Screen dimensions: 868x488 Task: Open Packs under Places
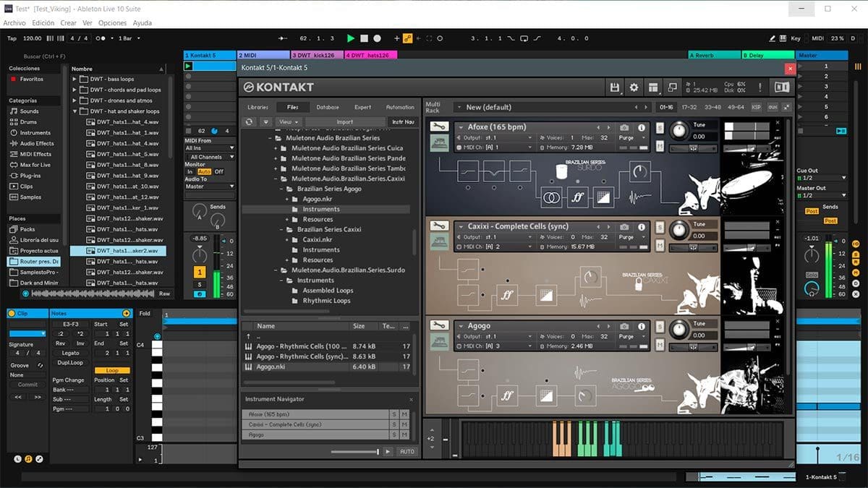[22, 229]
